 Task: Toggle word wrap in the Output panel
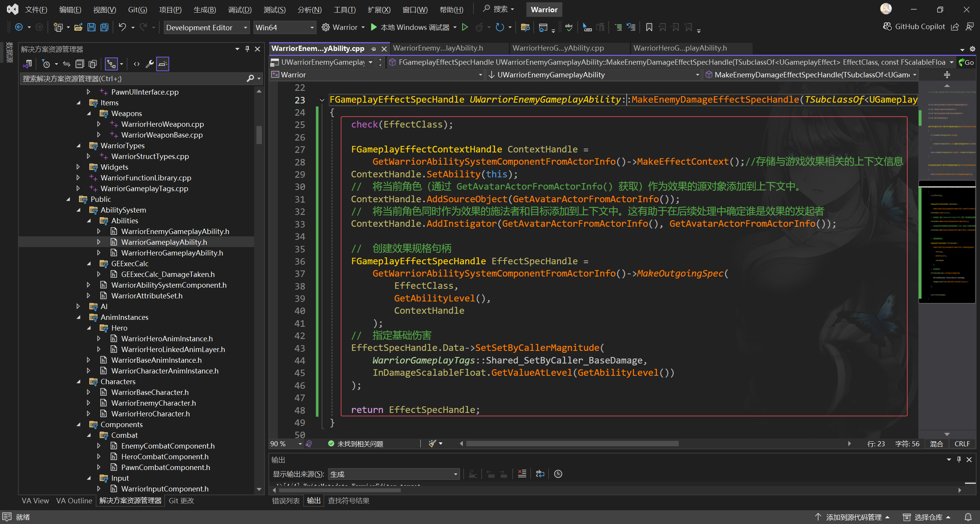(x=540, y=474)
